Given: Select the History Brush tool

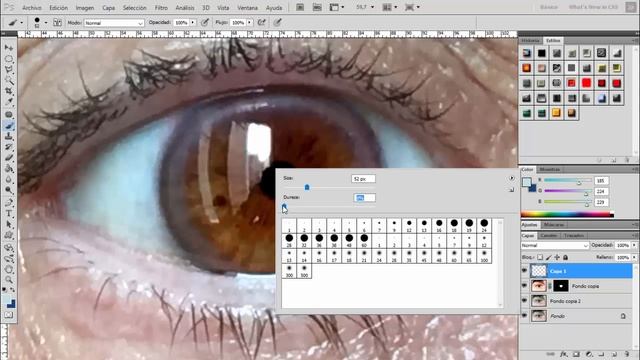Looking at the screenshot, I should coord(9,147).
